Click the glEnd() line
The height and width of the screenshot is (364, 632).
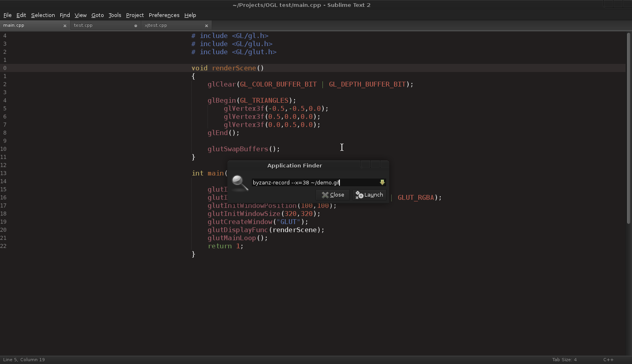(223, 133)
